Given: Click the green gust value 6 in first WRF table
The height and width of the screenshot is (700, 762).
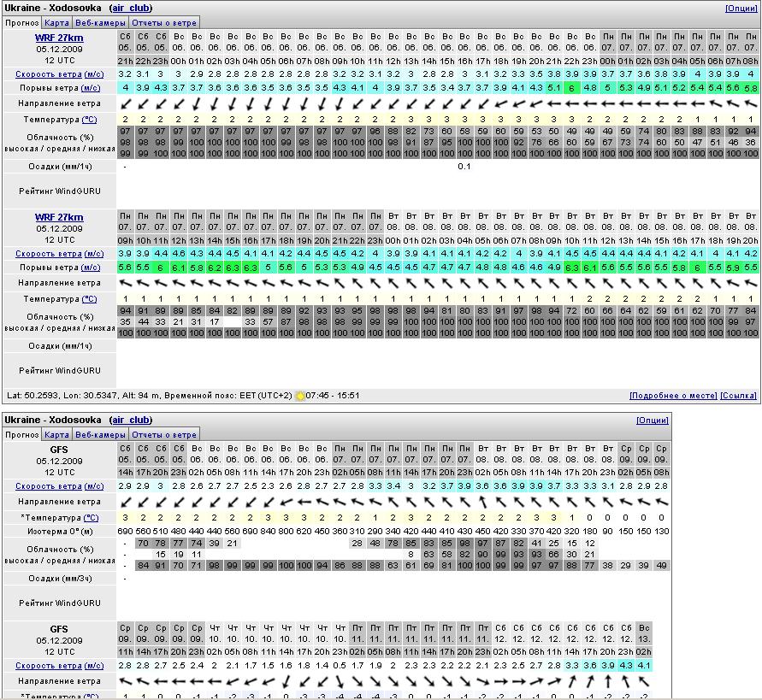Looking at the screenshot, I should point(571,88).
